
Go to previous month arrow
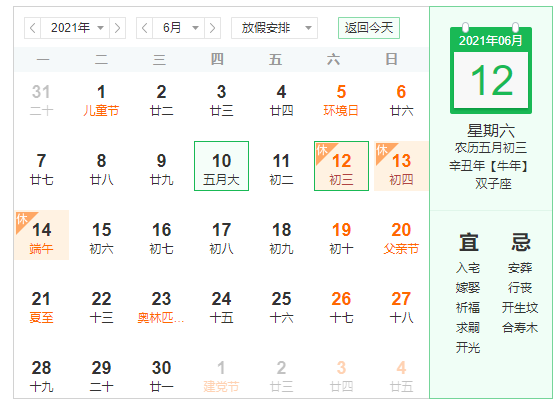[x=144, y=28]
